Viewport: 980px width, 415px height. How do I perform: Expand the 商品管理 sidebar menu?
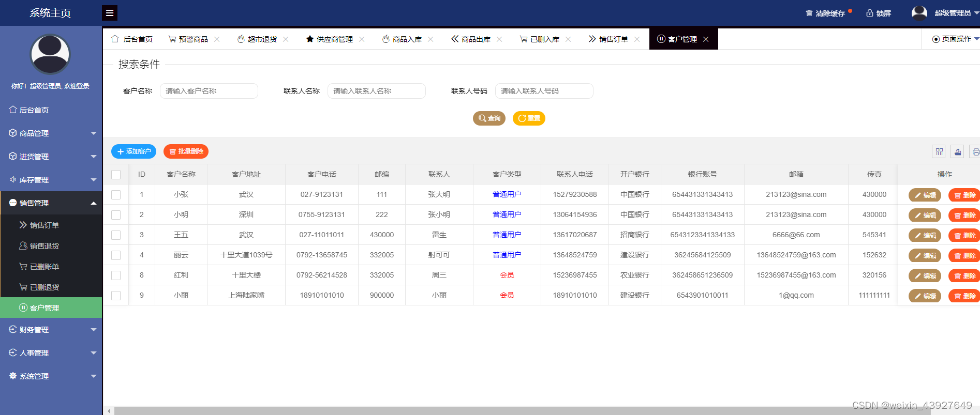coord(51,133)
